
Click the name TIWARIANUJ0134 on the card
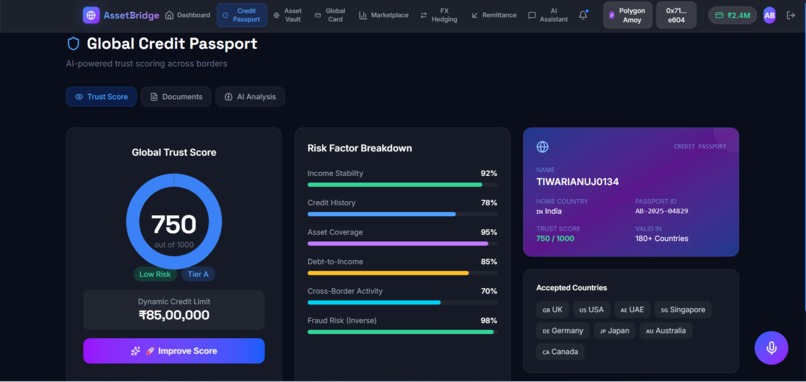point(577,182)
